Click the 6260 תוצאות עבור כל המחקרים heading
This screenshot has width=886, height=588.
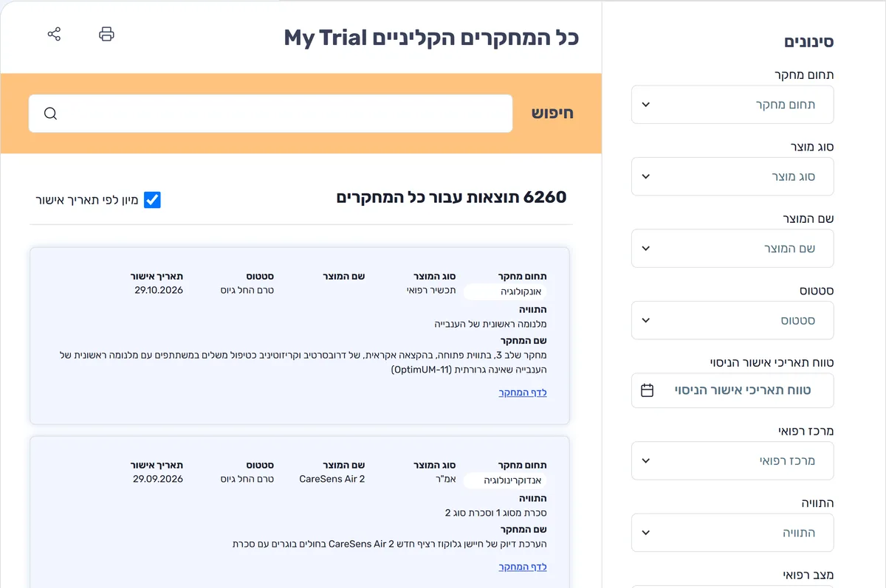click(x=452, y=198)
